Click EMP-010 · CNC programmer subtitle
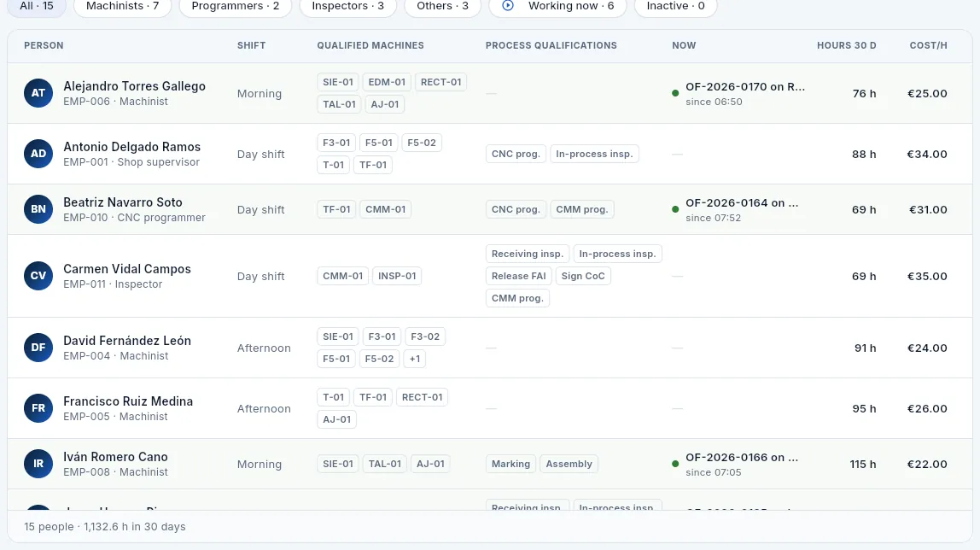980x550 pixels. tap(134, 218)
